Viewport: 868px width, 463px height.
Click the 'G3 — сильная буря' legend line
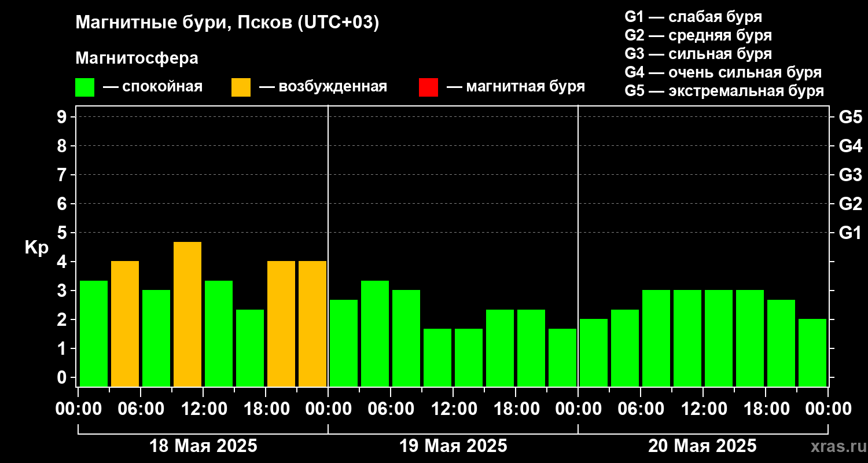pos(698,54)
